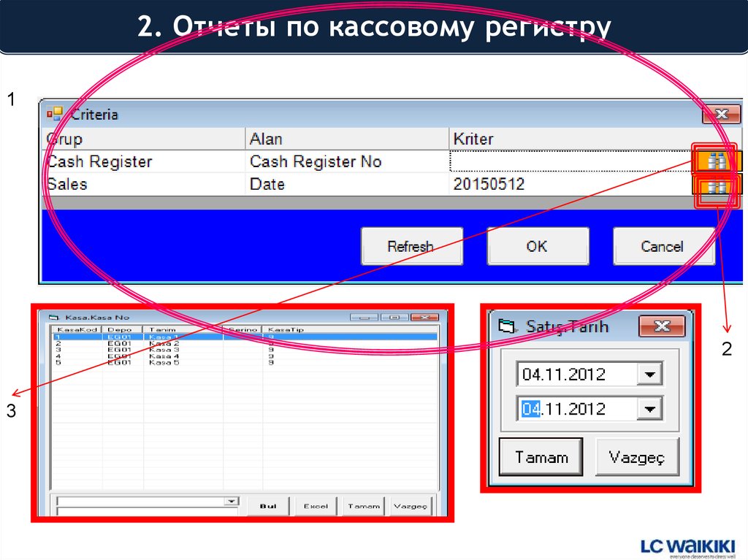Expand the search field dropdown in Kasa window
The width and height of the screenshot is (748, 560).
[232, 501]
